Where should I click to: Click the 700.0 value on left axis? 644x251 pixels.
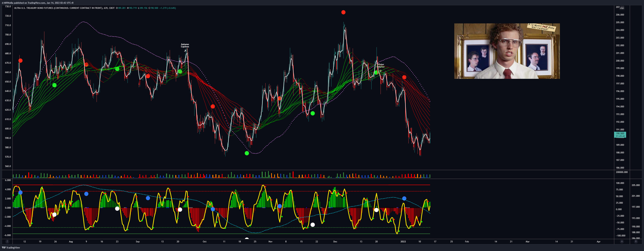8,35
